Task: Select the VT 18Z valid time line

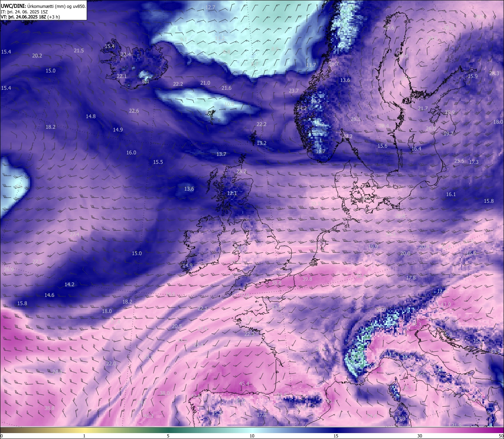Action: [x=30, y=17]
